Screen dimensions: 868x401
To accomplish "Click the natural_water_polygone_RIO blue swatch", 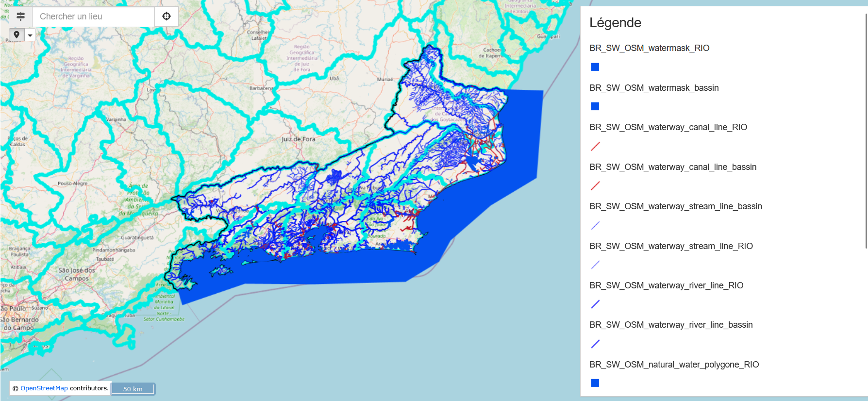I will [x=595, y=383].
